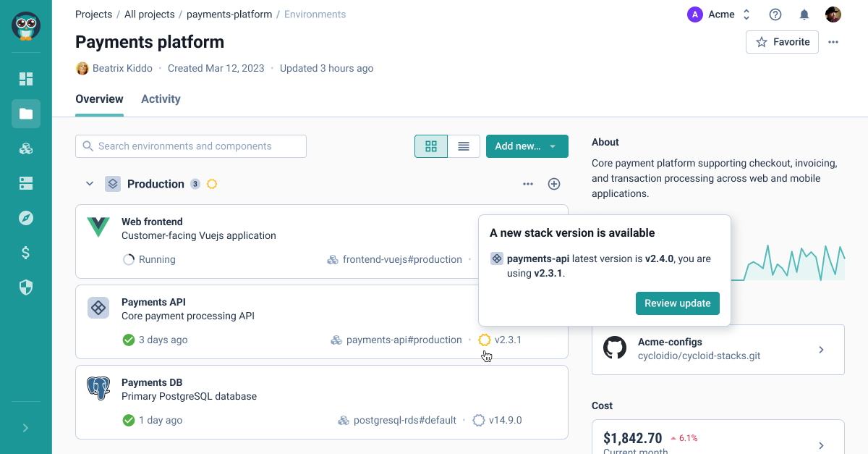This screenshot has width=868, height=454.
Task: Open the Add new dropdown
Action: 527,146
